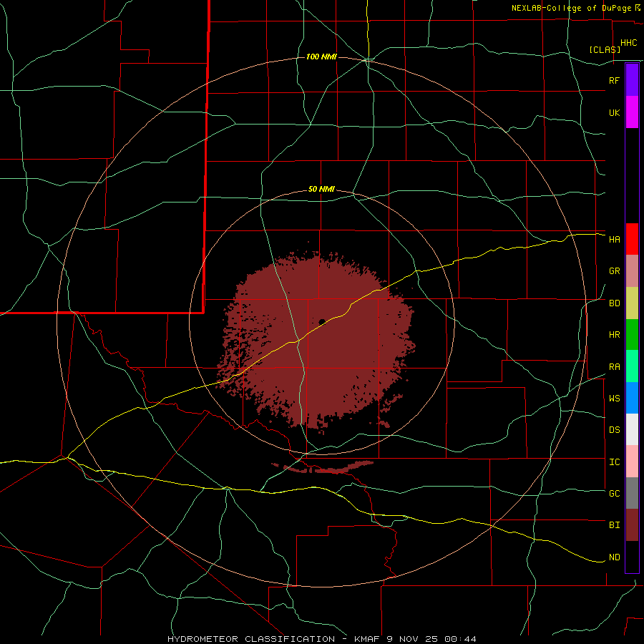Image resolution: width=644 pixels, height=644 pixels.
Task: Click the NEXLAB-College of DuPage text
Action: (572, 8)
